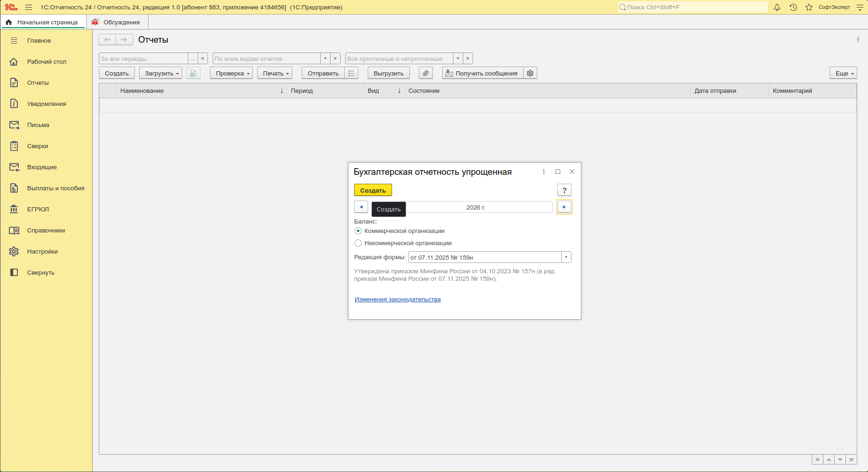The image size is (868, 472).
Task: Open favorites star icon
Action: pyautogui.click(x=809, y=7)
